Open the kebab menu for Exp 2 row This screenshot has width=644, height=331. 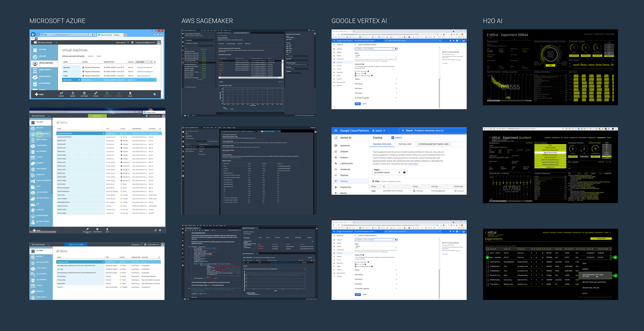tap(611, 253)
